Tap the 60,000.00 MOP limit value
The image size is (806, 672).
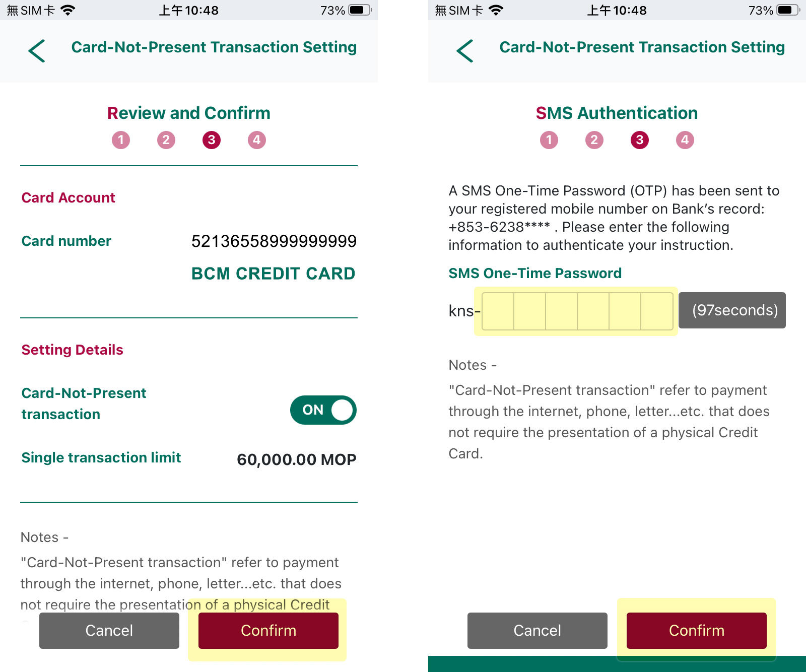coord(297,459)
